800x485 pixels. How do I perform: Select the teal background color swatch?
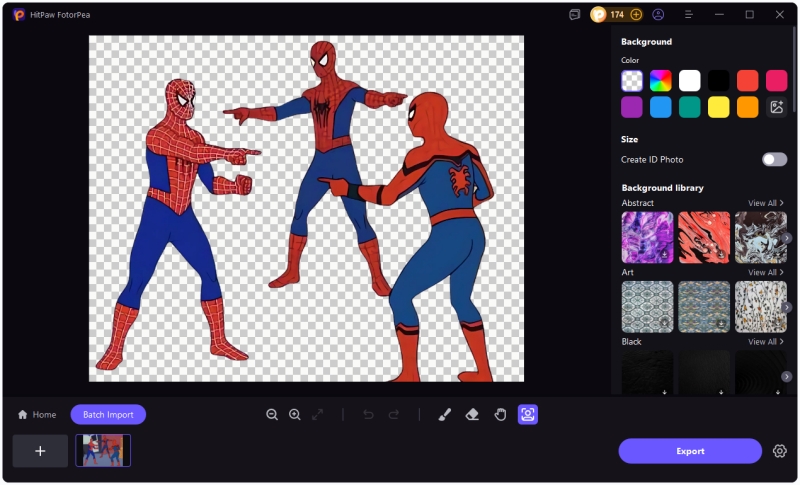pyautogui.click(x=689, y=107)
